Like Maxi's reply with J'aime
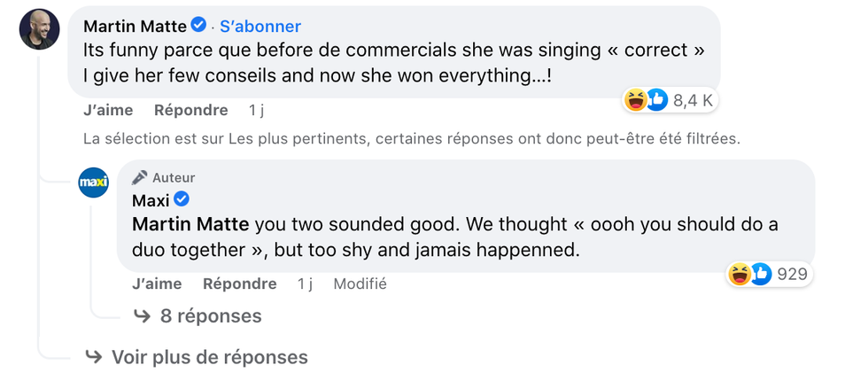Image resolution: width=868 pixels, height=373 pixels. pos(157,284)
